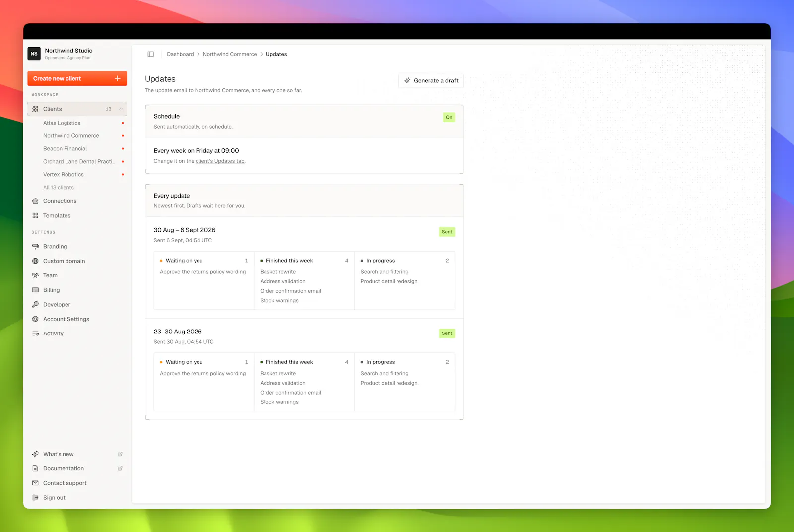Click the Billing card icon
The image size is (794, 532).
pos(35,290)
